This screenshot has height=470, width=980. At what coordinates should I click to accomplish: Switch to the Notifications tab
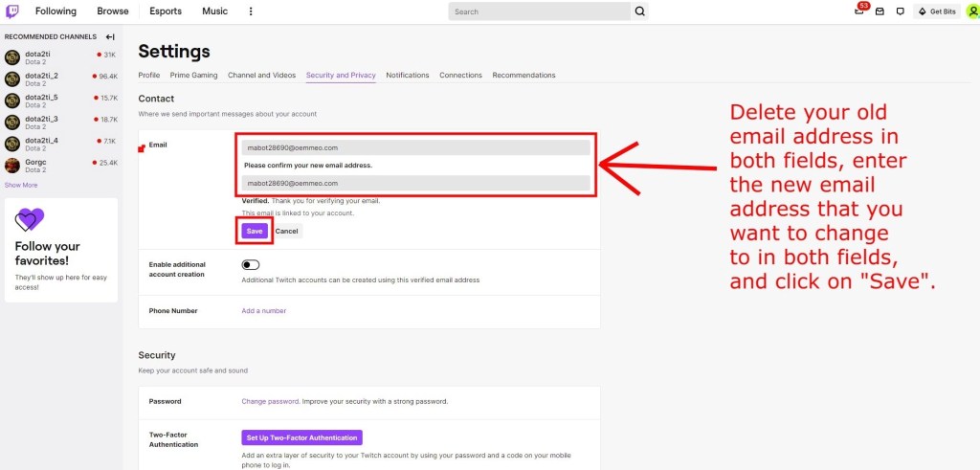coord(408,75)
